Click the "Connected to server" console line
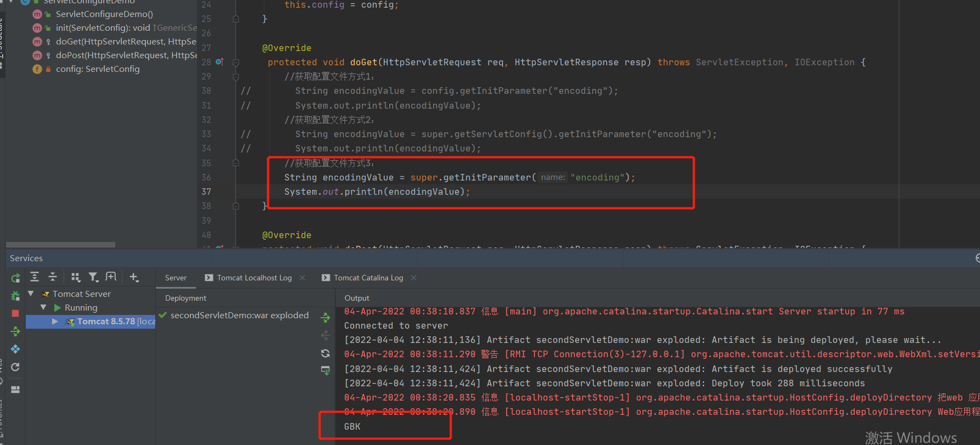Viewport: 980px width, 445px height. pyautogui.click(x=396, y=325)
